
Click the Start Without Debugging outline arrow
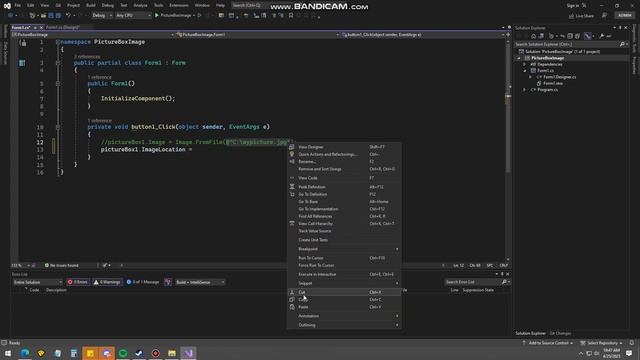pos(200,16)
